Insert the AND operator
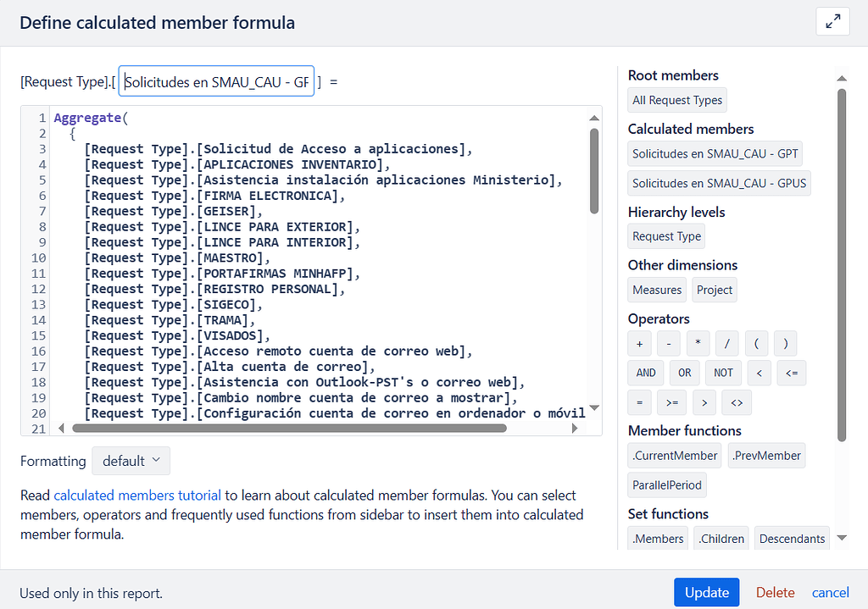The width and height of the screenshot is (868, 609). [645, 373]
